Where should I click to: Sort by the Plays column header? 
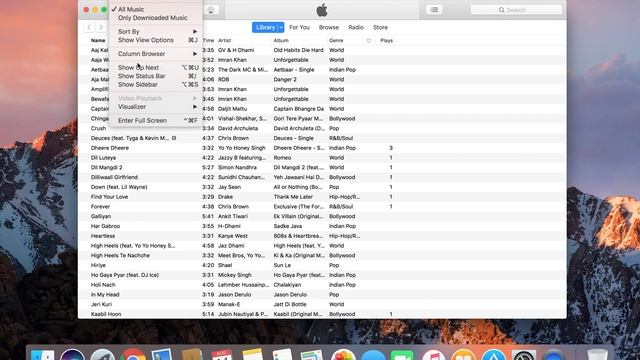[x=386, y=40]
